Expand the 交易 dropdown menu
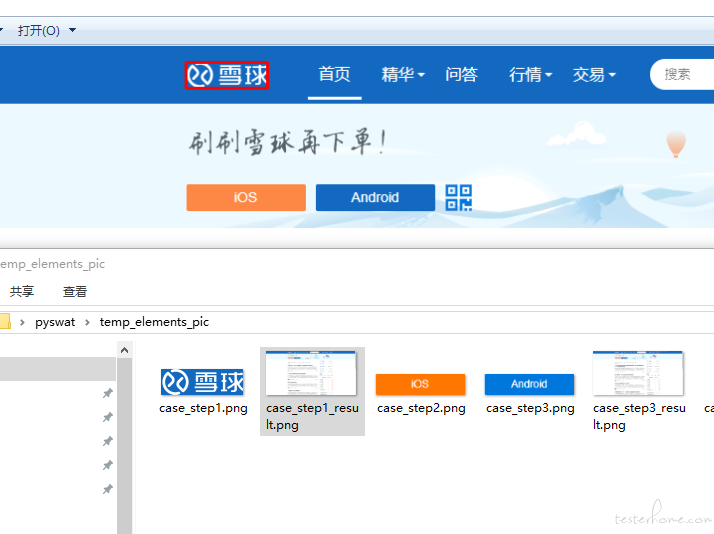The height and width of the screenshot is (534, 714). click(x=594, y=74)
